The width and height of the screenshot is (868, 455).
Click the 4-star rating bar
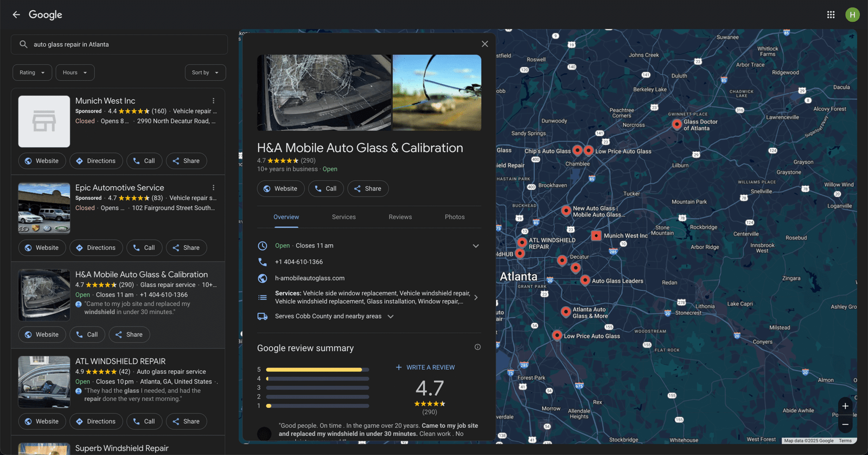pyautogui.click(x=317, y=379)
